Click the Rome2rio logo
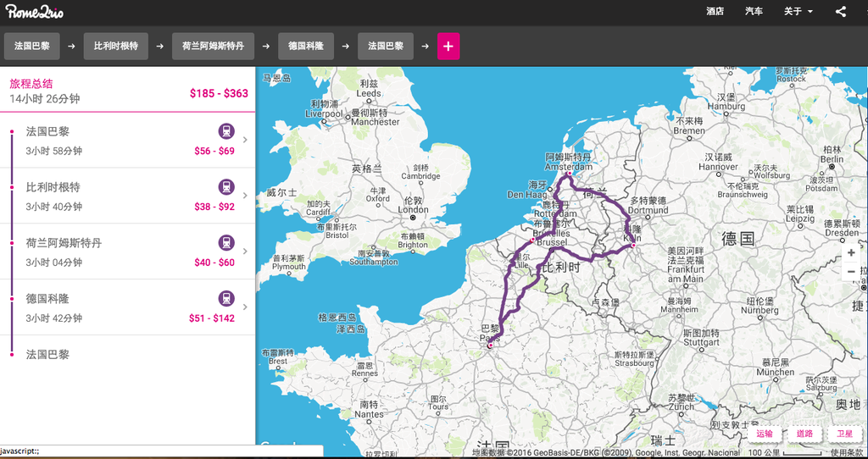Image resolution: width=868 pixels, height=459 pixels. click(x=35, y=12)
